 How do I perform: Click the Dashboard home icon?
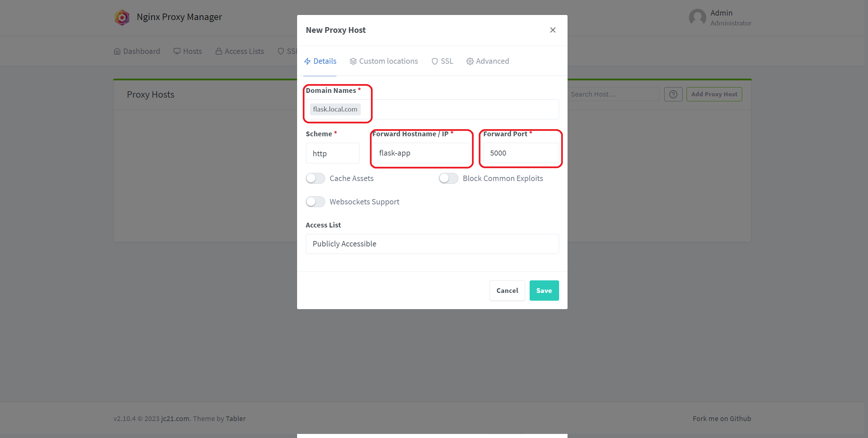pos(117,51)
